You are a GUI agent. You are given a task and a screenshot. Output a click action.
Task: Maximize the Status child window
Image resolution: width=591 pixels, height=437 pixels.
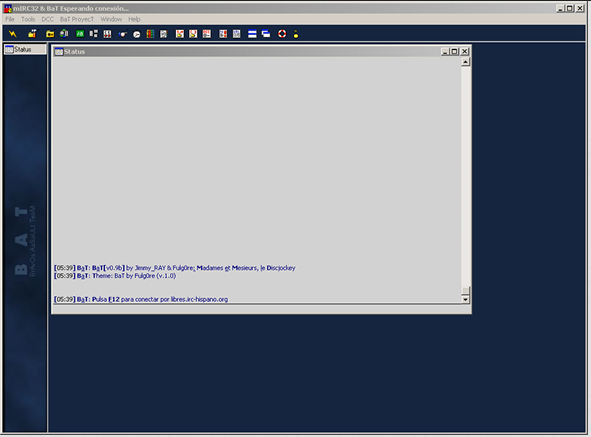(x=455, y=52)
